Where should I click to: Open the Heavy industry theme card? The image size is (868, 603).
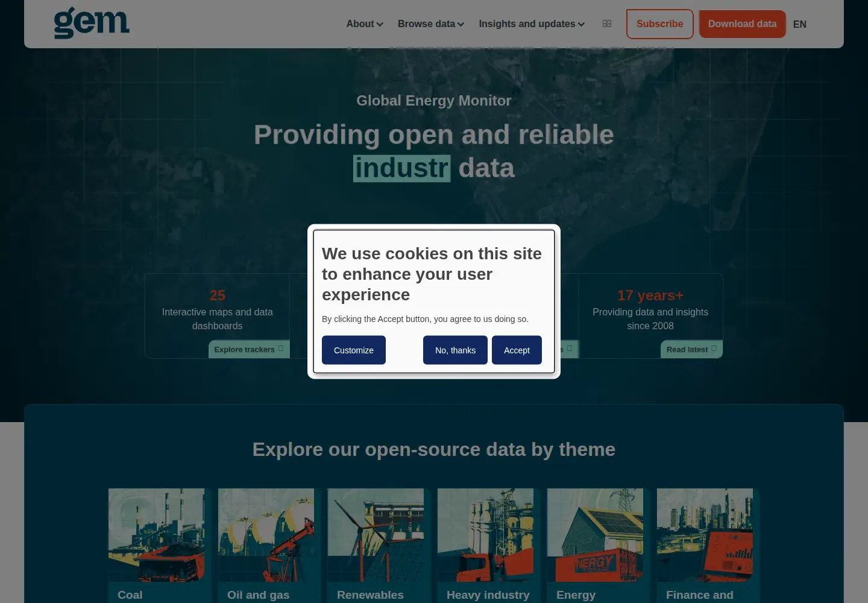(485, 545)
